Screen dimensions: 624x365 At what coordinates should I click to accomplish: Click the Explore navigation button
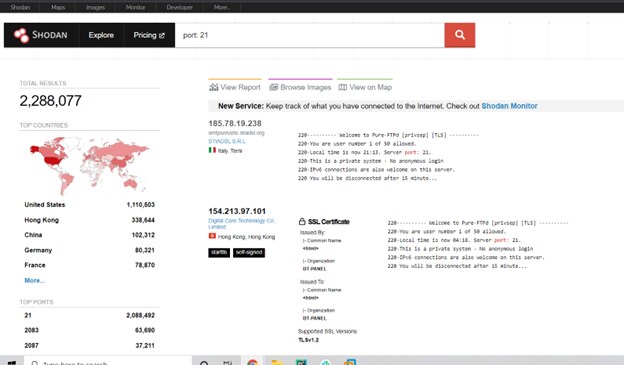pos(101,35)
